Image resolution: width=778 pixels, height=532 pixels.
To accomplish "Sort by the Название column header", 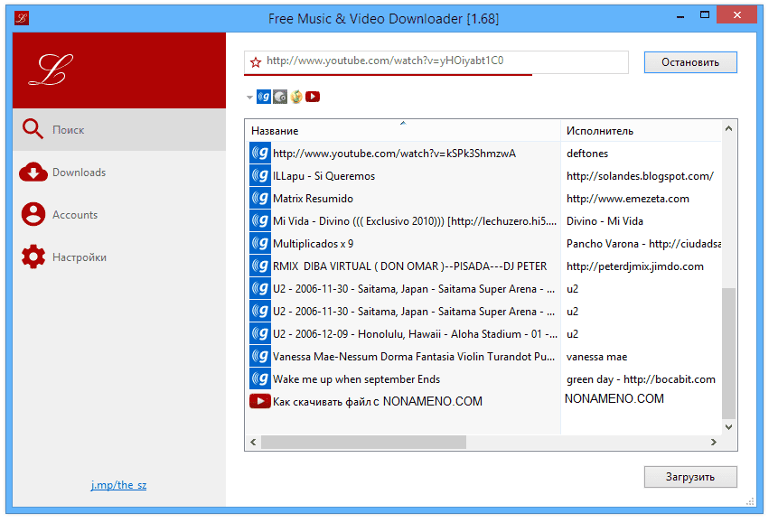I will pyautogui.click(x=402, y=131).
